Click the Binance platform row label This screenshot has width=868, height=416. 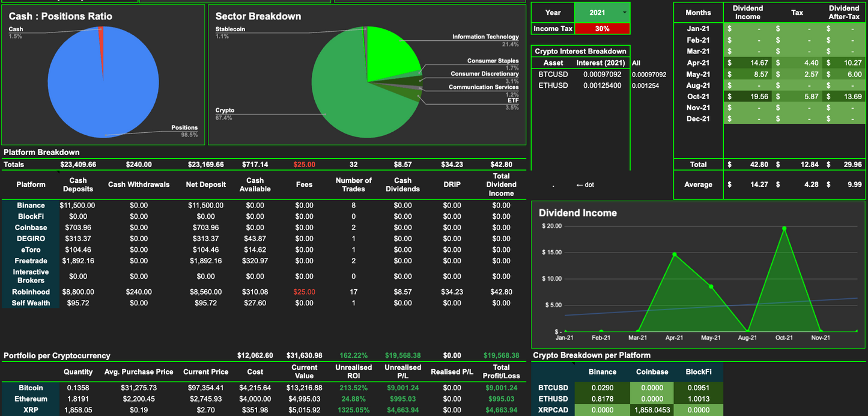(30, 205)
